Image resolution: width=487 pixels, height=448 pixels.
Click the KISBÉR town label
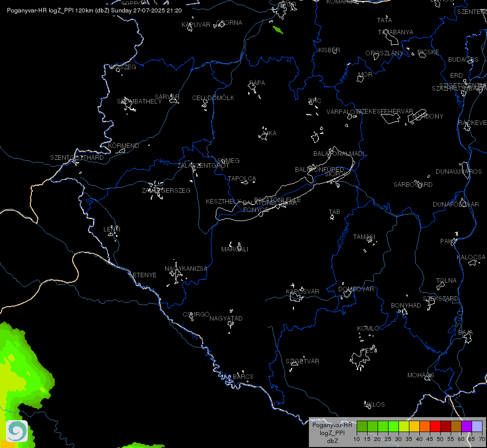tap(329, 50)
